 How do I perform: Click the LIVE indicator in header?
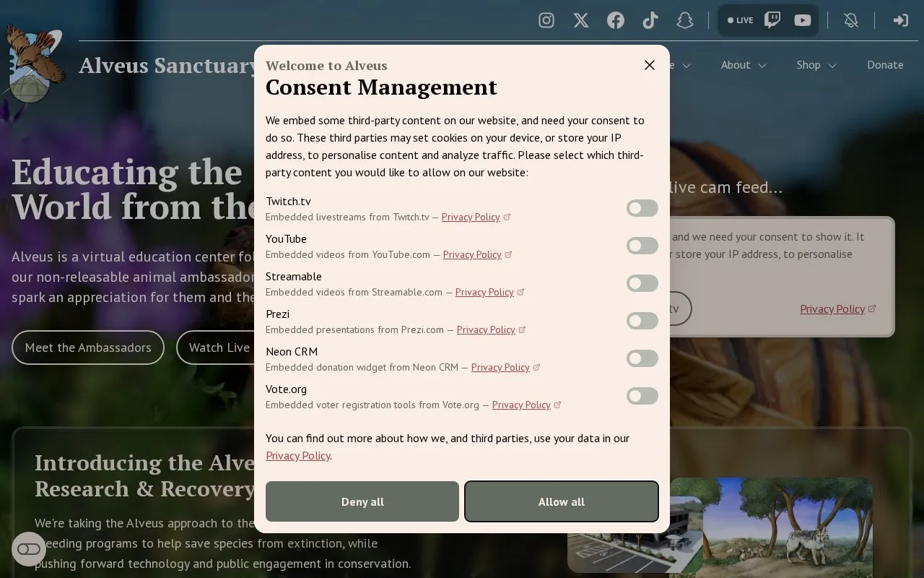pos(740,20)
